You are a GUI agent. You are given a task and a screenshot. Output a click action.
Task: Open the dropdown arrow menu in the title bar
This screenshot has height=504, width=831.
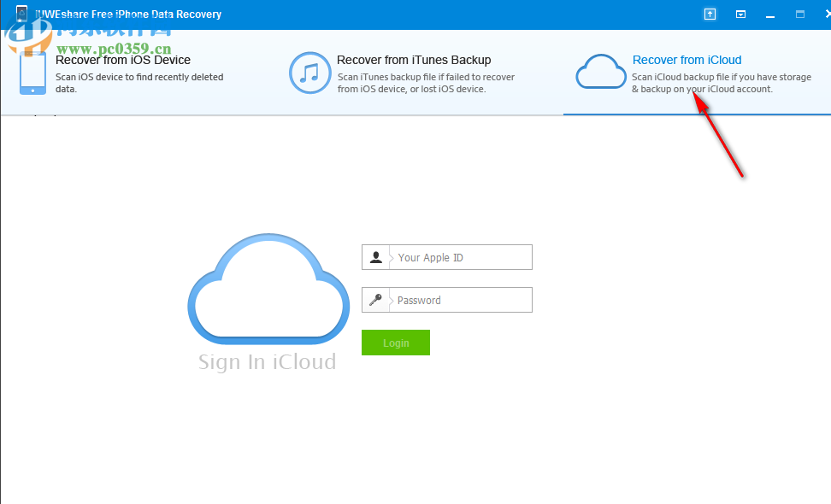(x=740, y=14)
